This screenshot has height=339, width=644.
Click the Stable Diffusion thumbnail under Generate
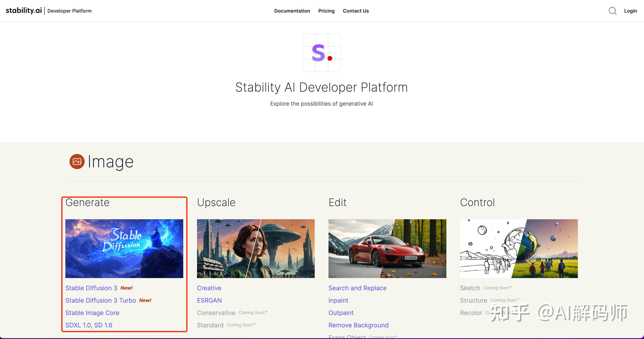pyautogui.click(x=124, y=249)
